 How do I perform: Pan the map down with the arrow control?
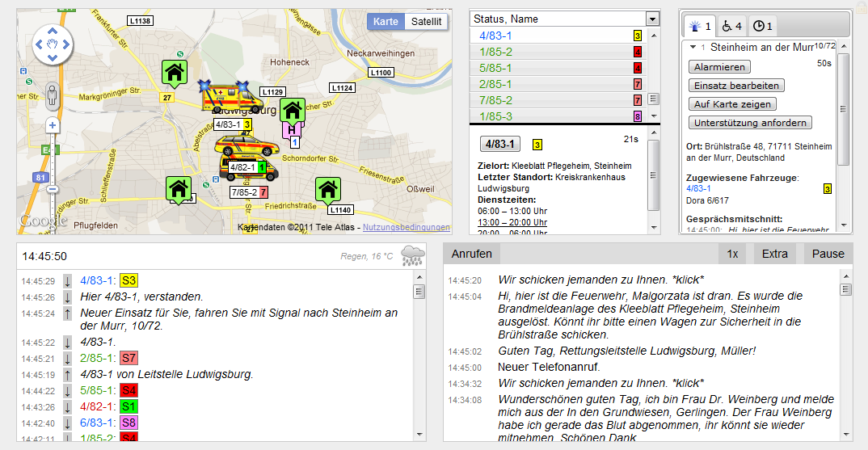(53, 57)
